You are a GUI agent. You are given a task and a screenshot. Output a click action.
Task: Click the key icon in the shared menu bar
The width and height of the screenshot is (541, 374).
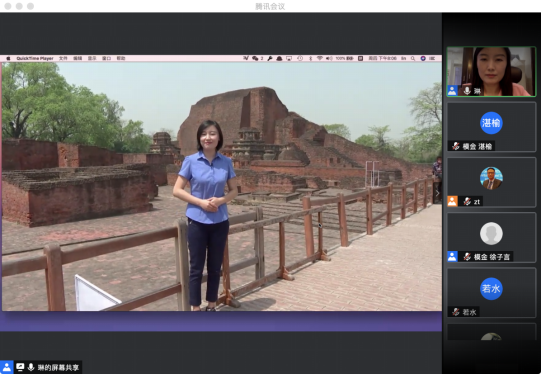pyautogui.click(x=270, y=58)
